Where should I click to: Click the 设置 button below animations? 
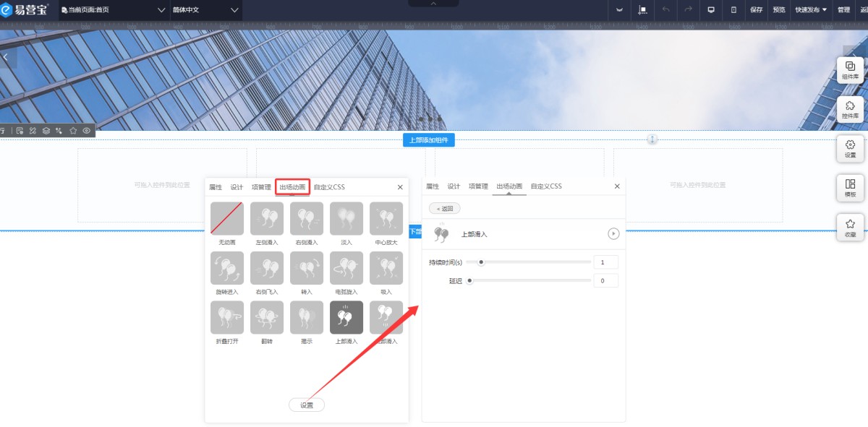[307, 405]
